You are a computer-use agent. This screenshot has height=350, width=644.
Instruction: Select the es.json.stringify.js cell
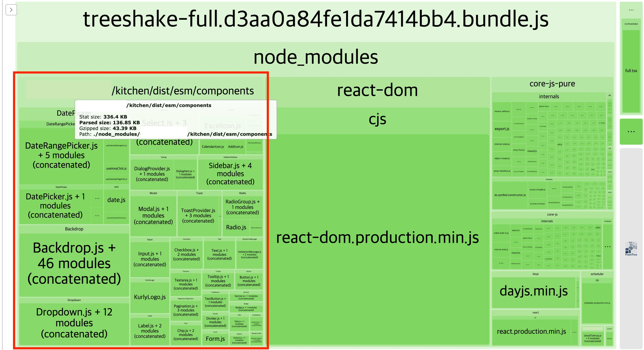(x=538, y=190)
